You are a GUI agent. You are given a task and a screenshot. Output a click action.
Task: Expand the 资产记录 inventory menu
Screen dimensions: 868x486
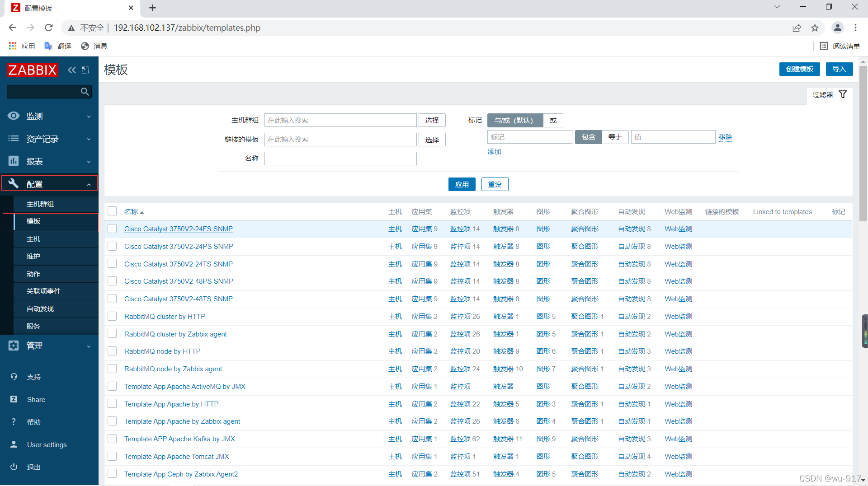(x=49, y=139)
